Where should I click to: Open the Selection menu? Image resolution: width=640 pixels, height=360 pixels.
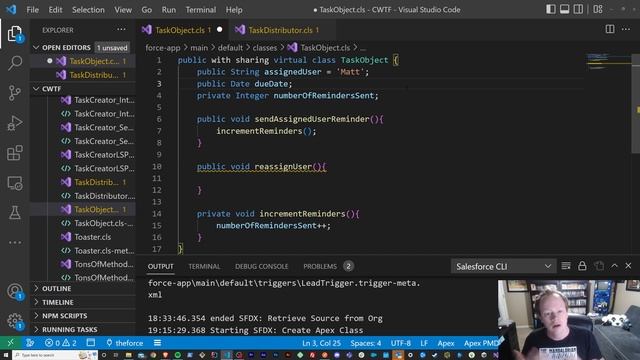pos(88,10)
